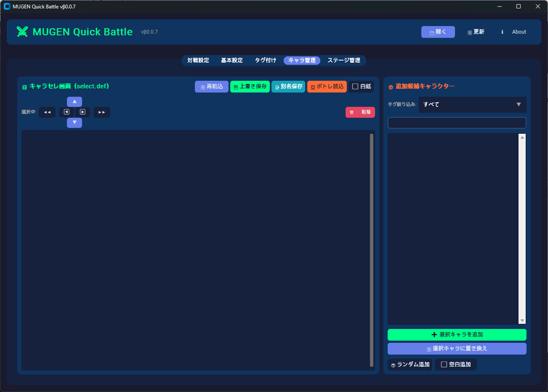The width and height of the screenshot is (548, 392).
Task: Click the app icon in the title bar
Action: (x=6, y=6)
